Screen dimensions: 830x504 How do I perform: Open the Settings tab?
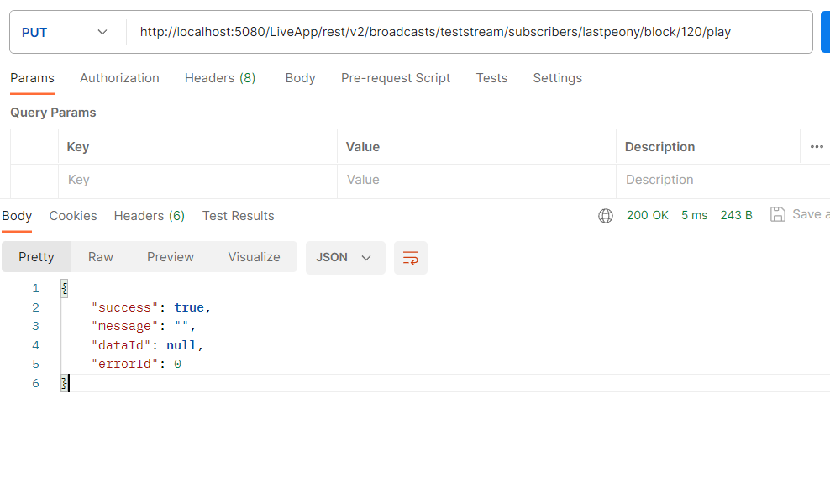(557, 78)
